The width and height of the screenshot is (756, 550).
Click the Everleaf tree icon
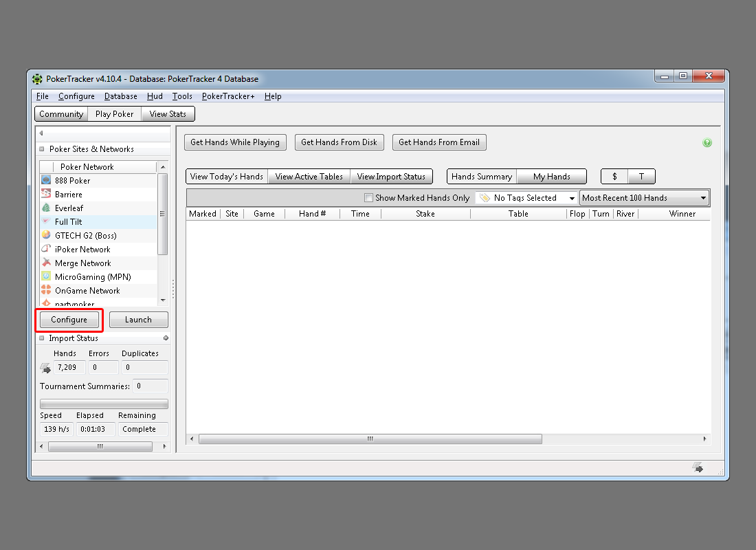coord(46,208)
